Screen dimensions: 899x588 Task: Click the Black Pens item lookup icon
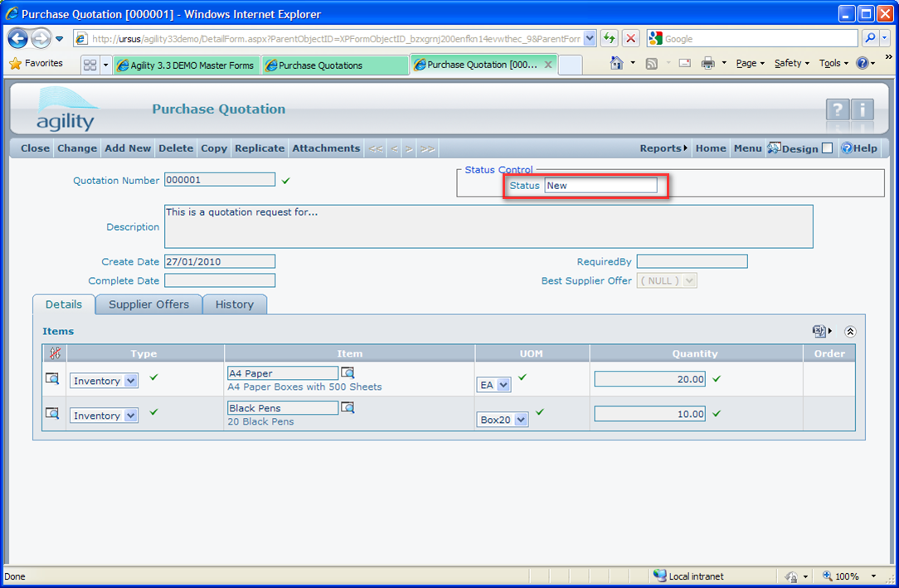pyautogui.click(x=347, y=408)
